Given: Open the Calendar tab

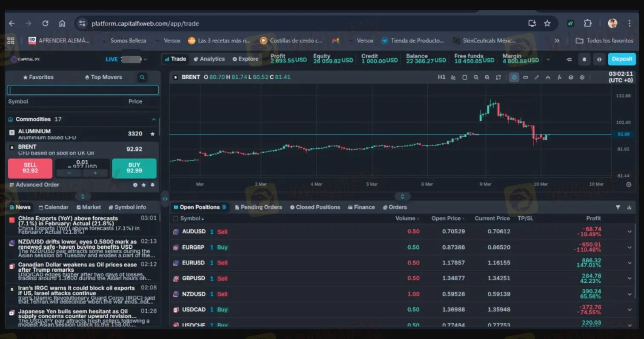Looking at the screenshot, I should (x=53, y=207).
